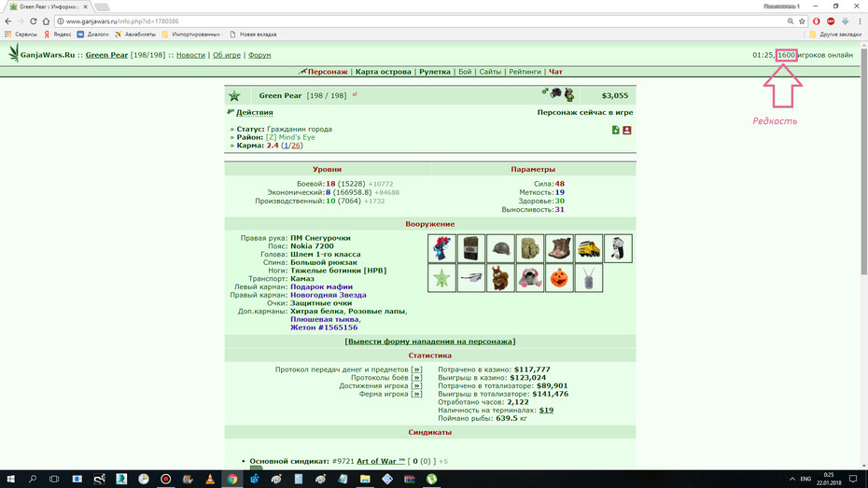This screenshot has height=488, width=868.
Task: Click the orange plush pumpkin icon
Action: (559, 278)
